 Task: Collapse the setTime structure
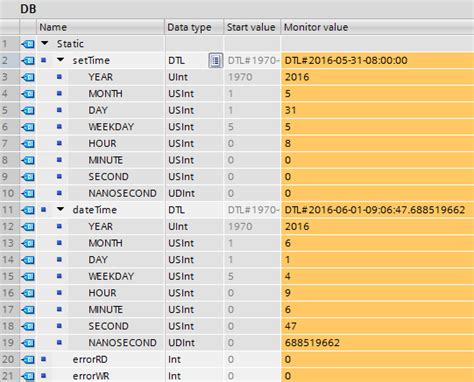(60, 60)
